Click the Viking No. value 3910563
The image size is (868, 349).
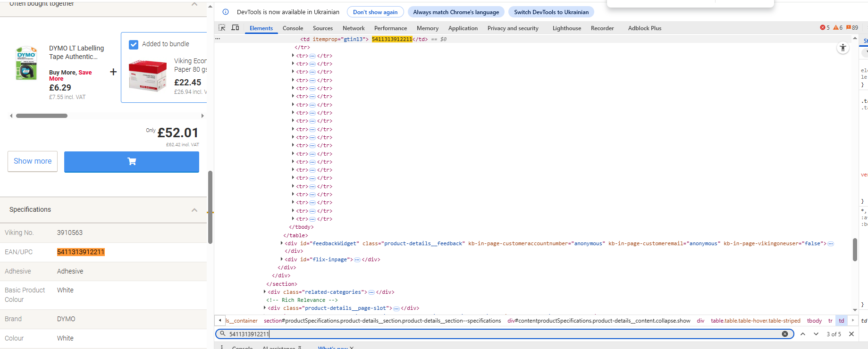[x=70, y=233]
